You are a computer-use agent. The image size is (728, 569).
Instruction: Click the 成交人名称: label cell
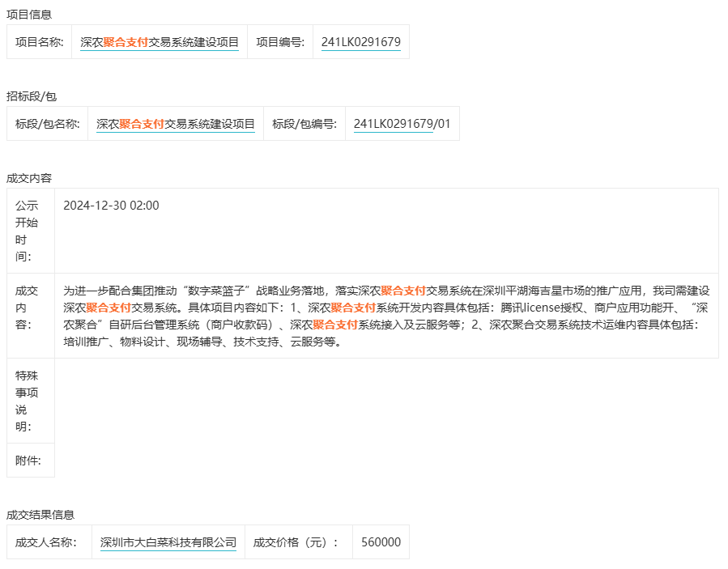pos(49,542)
